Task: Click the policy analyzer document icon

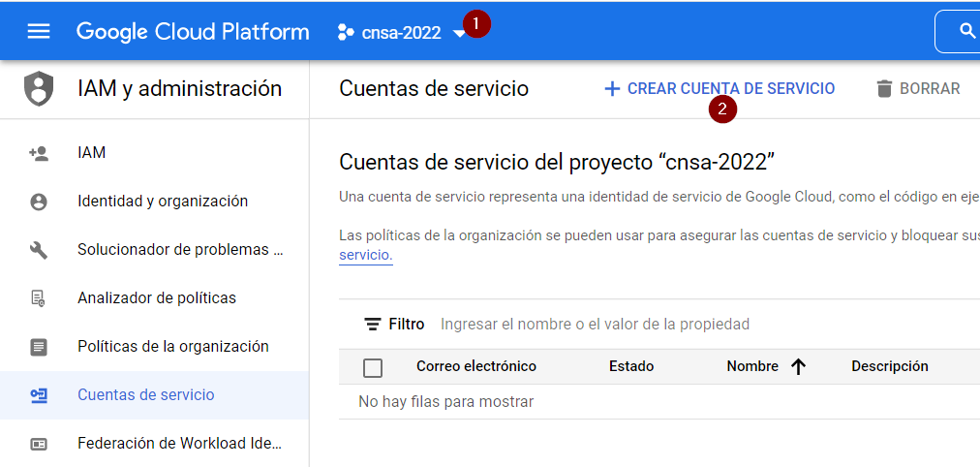Action: [x=39, y=298]
